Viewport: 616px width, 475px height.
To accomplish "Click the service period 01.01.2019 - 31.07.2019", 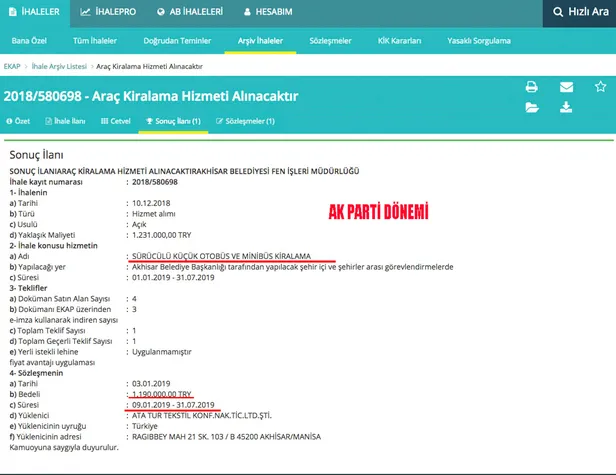I will [173, 277].
